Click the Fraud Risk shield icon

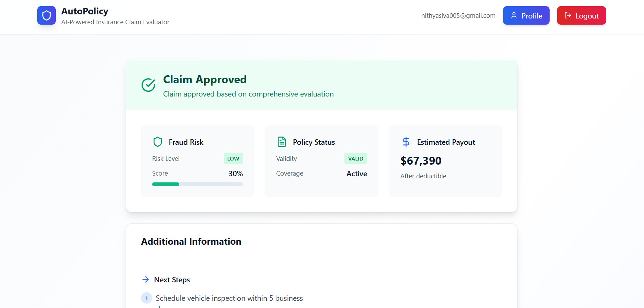click(158, 142)
